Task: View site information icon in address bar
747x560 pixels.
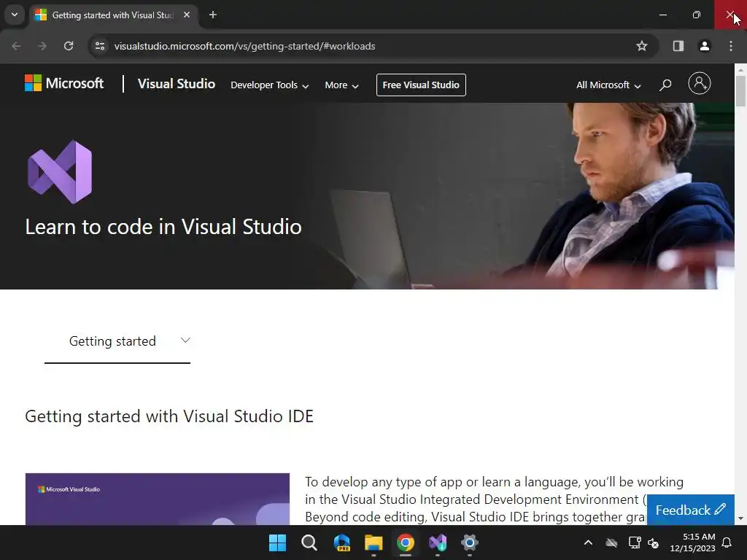Action: coord(99,46)
